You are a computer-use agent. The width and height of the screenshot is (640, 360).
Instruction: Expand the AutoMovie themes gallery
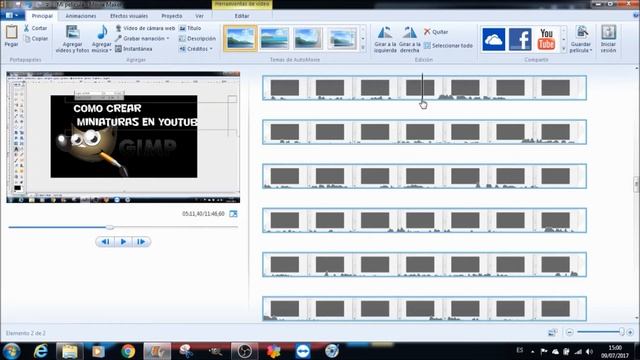363,48
